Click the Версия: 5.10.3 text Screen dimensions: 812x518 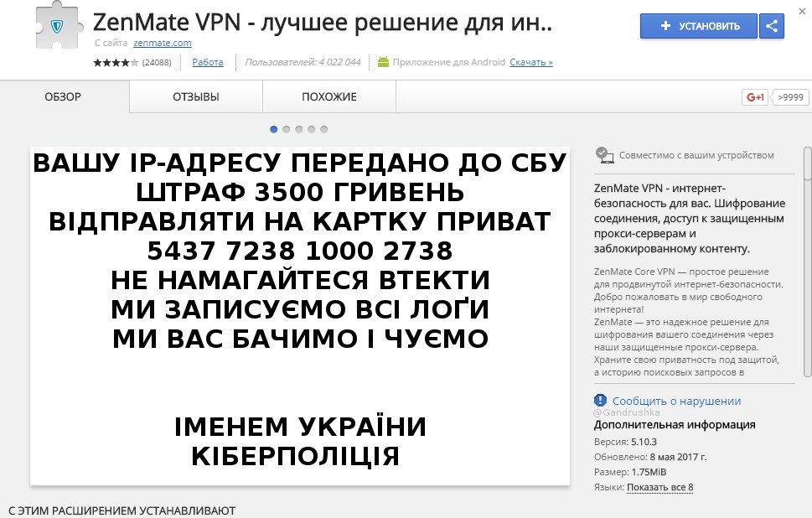626,442
